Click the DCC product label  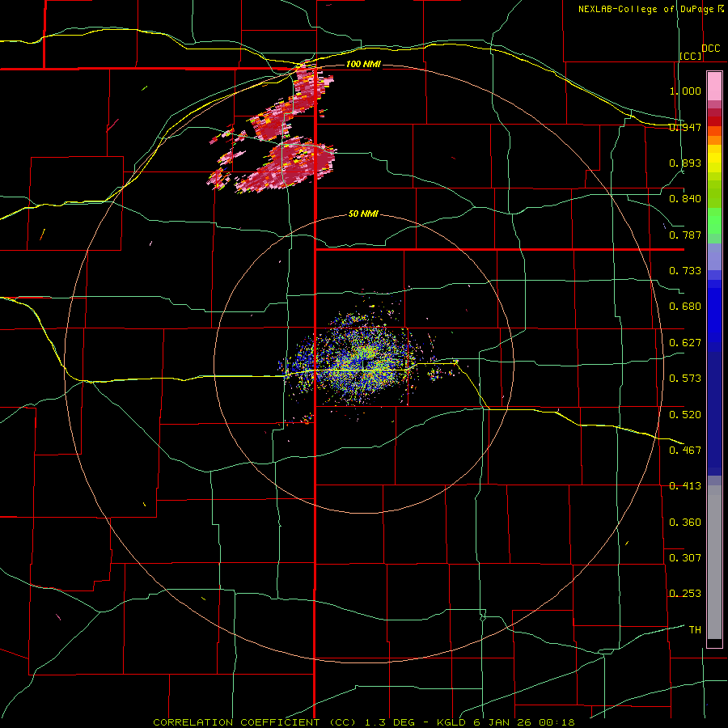[711, 49]
